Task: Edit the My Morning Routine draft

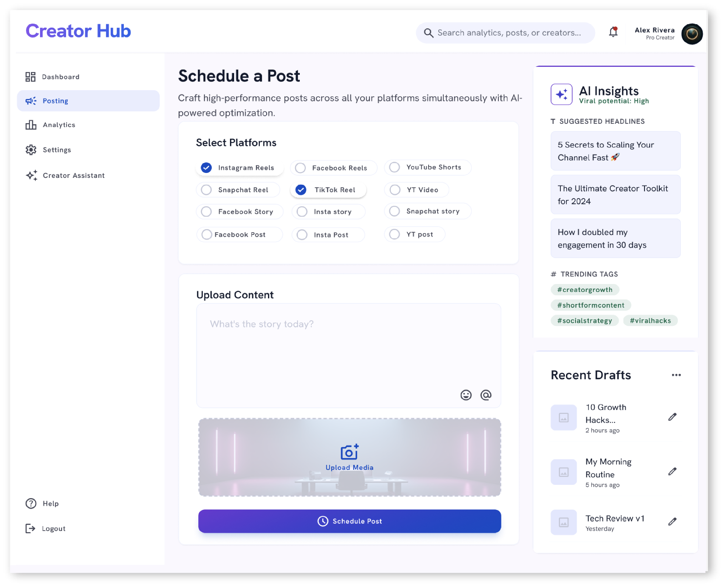Action: [x=672, y=471]
